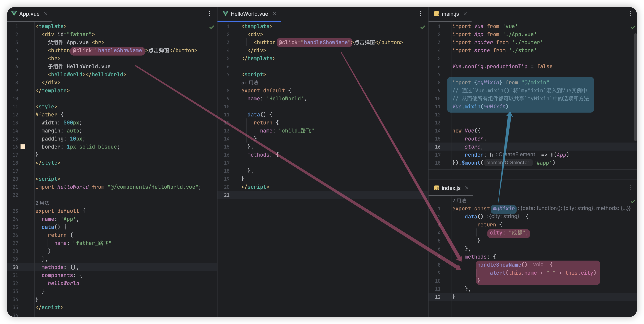Viewport: 644px width, 324px height.
Task: Select the index.js tab
Action: [451, 188]
